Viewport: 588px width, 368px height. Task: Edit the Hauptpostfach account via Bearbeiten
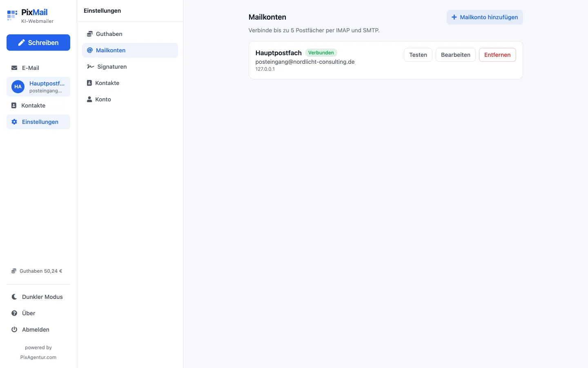(x=456, y=55)
